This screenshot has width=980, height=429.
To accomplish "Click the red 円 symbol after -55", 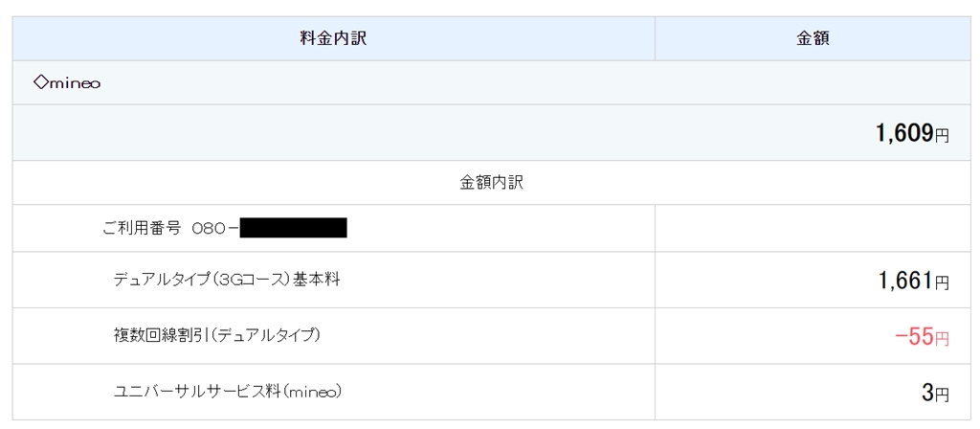I will point(942,339).
